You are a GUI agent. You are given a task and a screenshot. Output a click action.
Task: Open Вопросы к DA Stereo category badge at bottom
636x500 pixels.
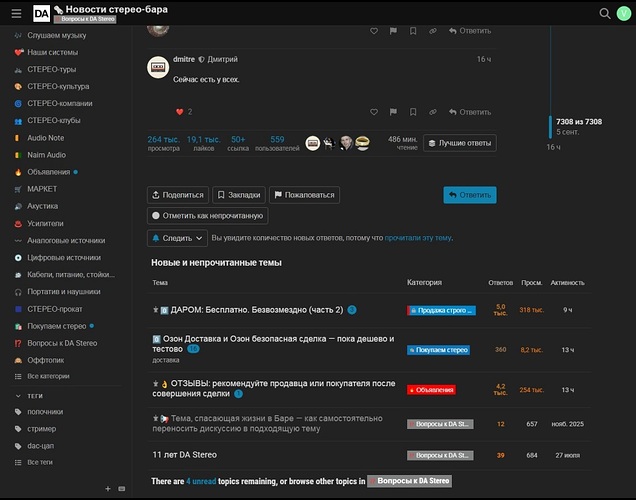pyautogui.click(x=409, y=481)
